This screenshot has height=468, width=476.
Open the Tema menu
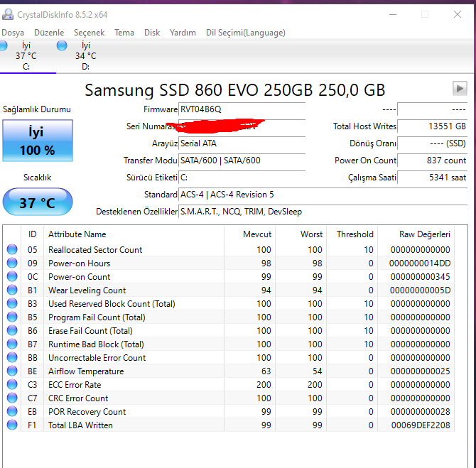pos(124,33)
